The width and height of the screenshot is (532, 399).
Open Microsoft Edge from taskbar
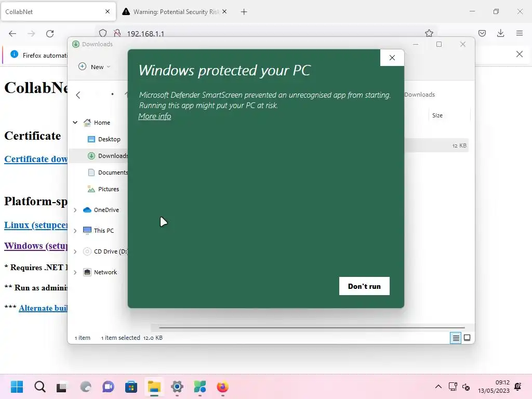(x=85, y=387)
